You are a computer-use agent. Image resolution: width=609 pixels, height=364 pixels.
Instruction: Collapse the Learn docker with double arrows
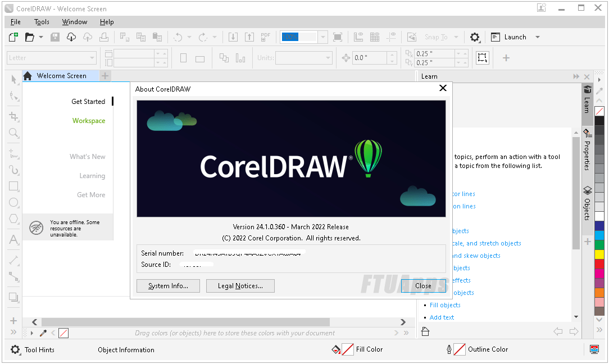pos(576,76)
